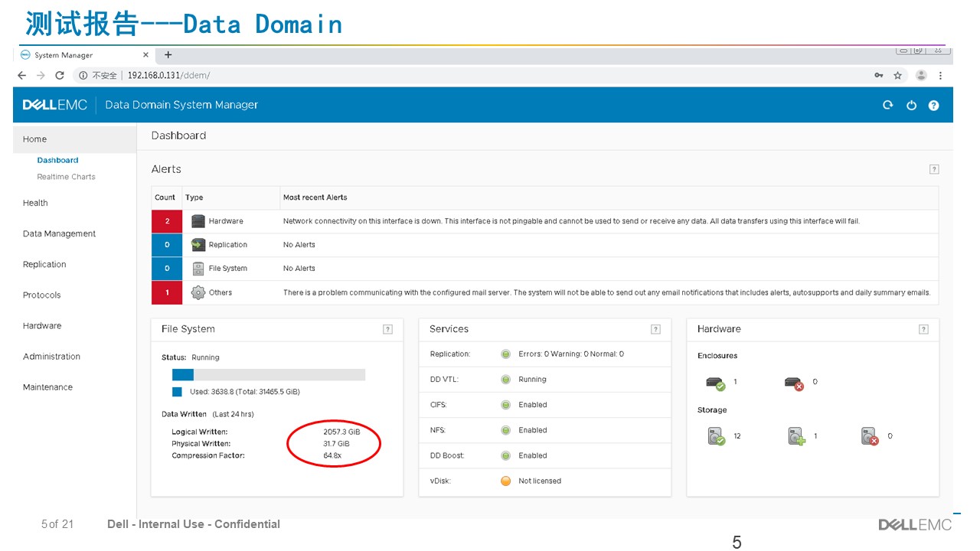980x551 pixels.
Task: Click the DD Boost Enabled status text
Action: [533, 455]
